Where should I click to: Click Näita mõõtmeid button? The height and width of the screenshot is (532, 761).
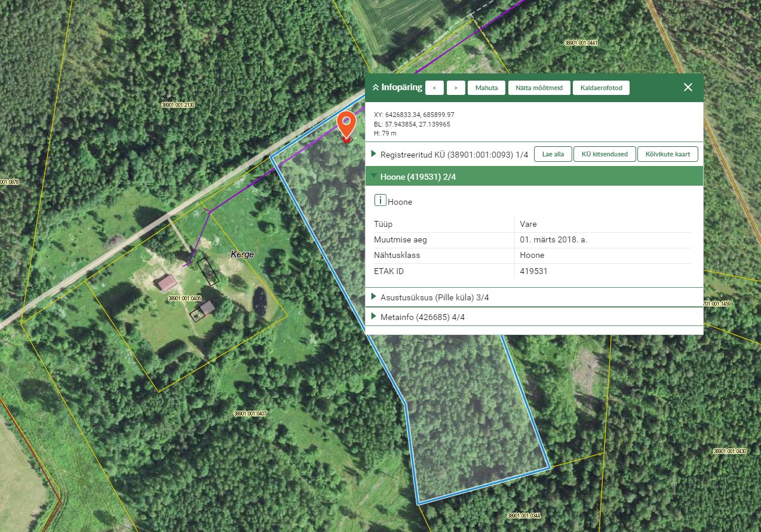(539, 88)
